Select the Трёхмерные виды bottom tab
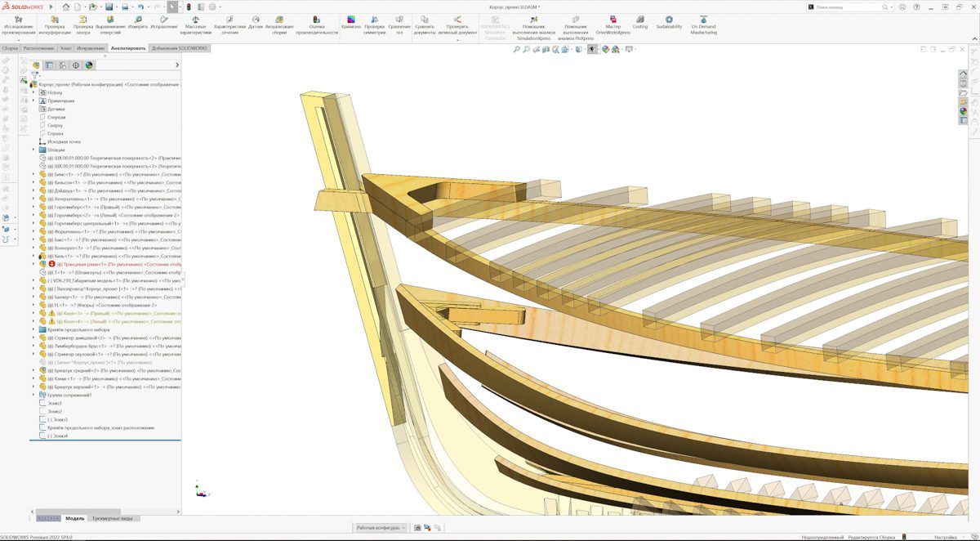Screen dimensions: 980x541 pos(114,518)
